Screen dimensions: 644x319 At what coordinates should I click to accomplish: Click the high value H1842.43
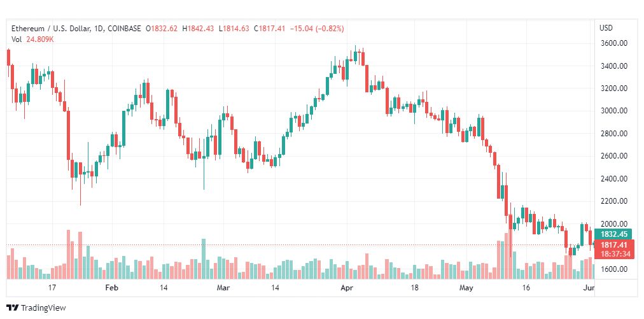tap(199, 29)
